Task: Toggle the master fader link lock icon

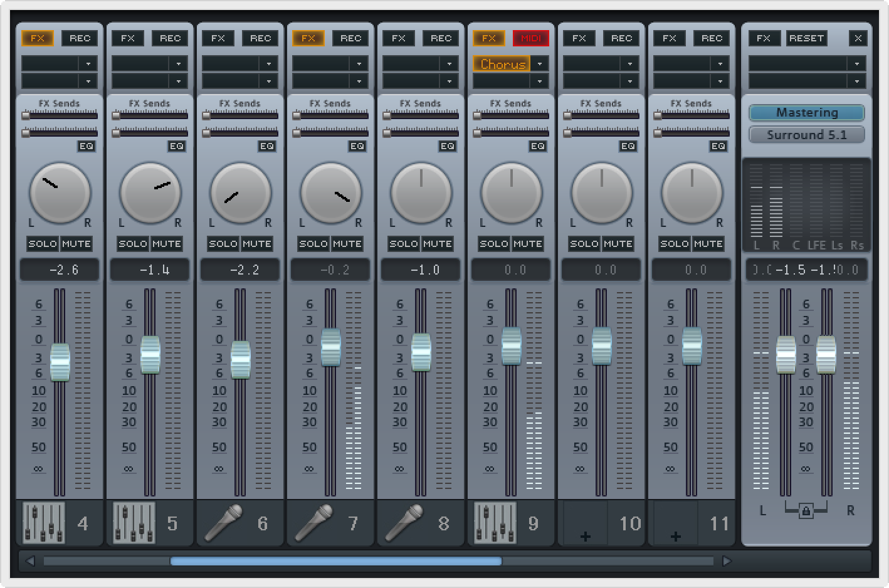Action: 806,512
